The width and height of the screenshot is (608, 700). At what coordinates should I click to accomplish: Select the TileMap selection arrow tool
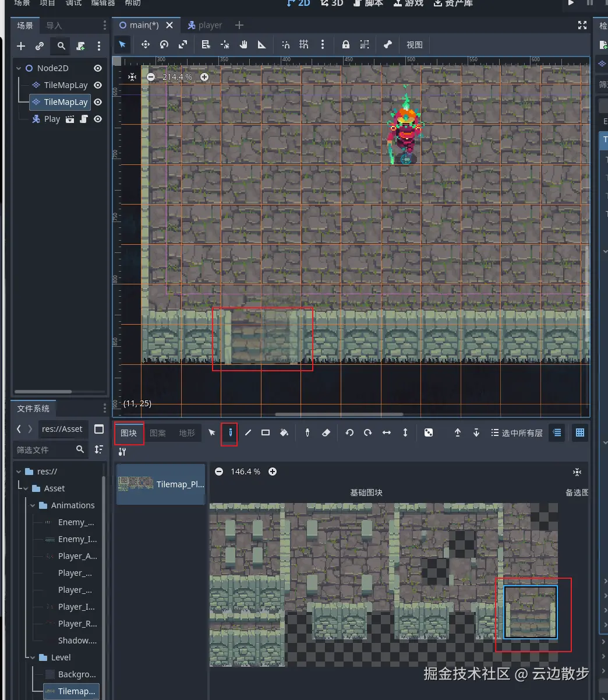[x=212, y=433]
